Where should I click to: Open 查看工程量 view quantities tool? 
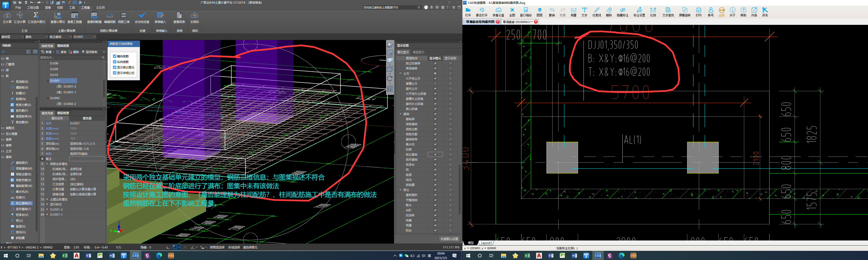(x=74, y=18)
